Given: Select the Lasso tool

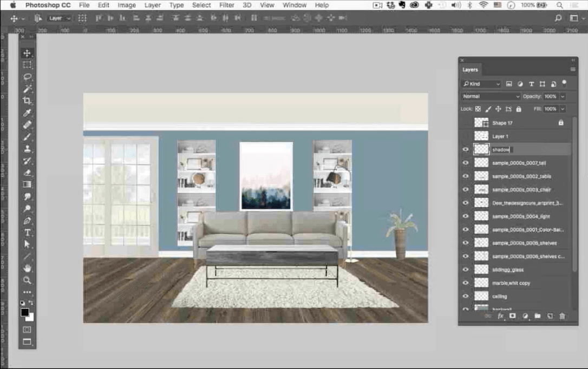Looking at the screenshot, I should tap(27, 77).
